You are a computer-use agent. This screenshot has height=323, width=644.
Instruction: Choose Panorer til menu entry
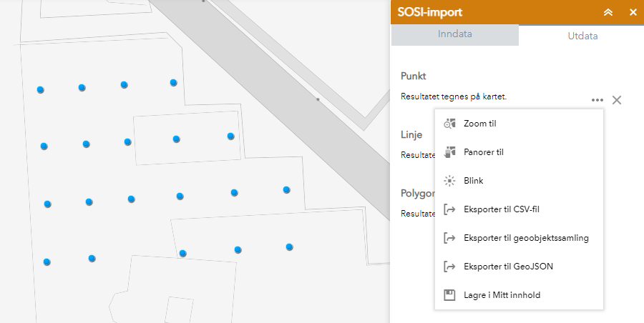pos(519,152)
